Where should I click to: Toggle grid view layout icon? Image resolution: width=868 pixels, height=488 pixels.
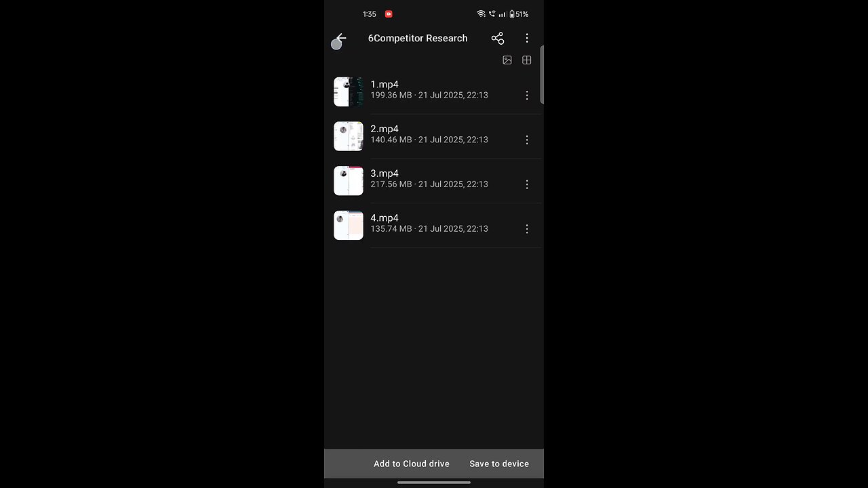(x=526, y=60)
